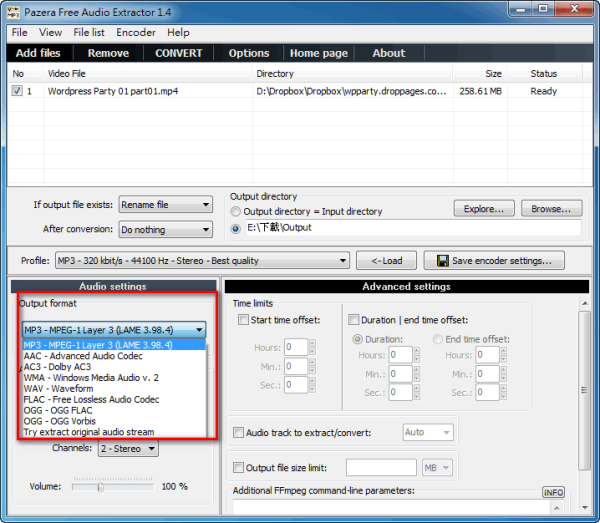
Task: Choose WAV - Waveform option
Action: point(114,389)
